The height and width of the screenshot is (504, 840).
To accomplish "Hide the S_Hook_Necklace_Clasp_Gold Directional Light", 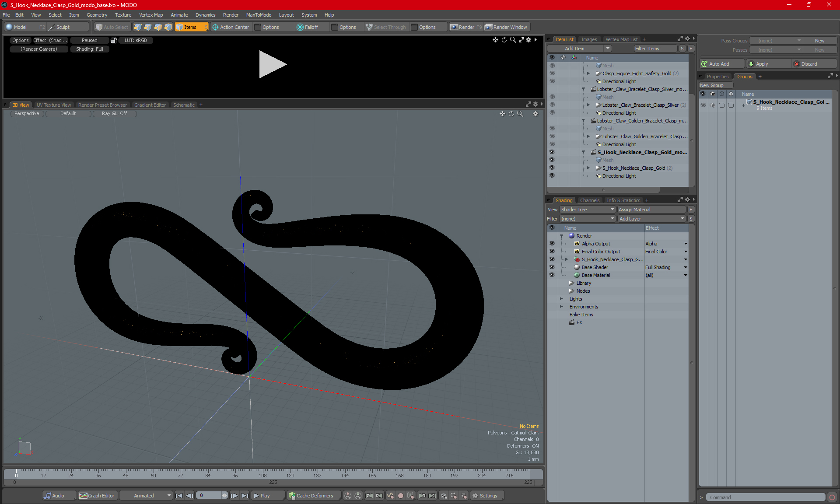I will tap(552, 176).
